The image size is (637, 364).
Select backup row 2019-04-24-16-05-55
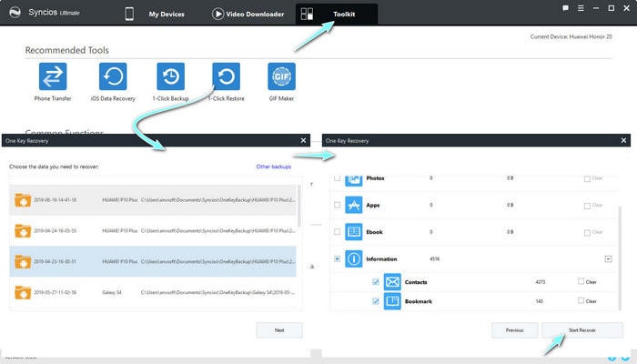[153, 231]
